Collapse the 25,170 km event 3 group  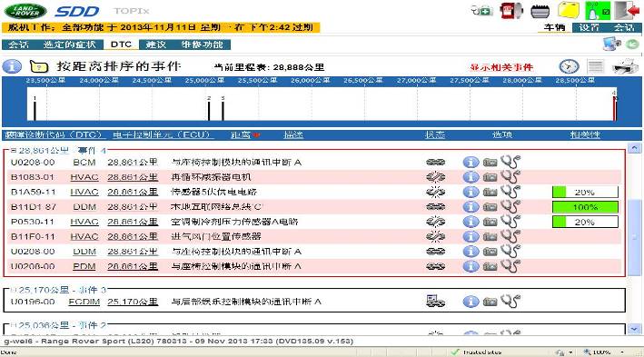point(13,290)
